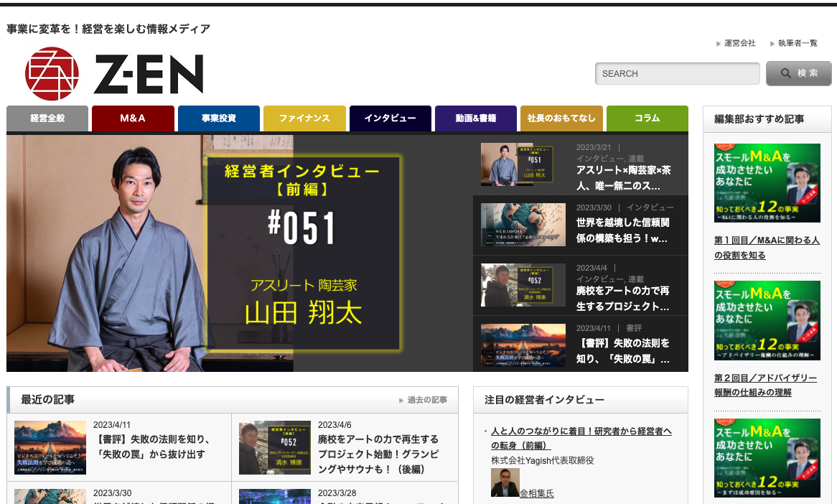Select the ファイナンス navigation tab
Image resolution: width=837 pixels, height=504 pixels.
(304, 118)
